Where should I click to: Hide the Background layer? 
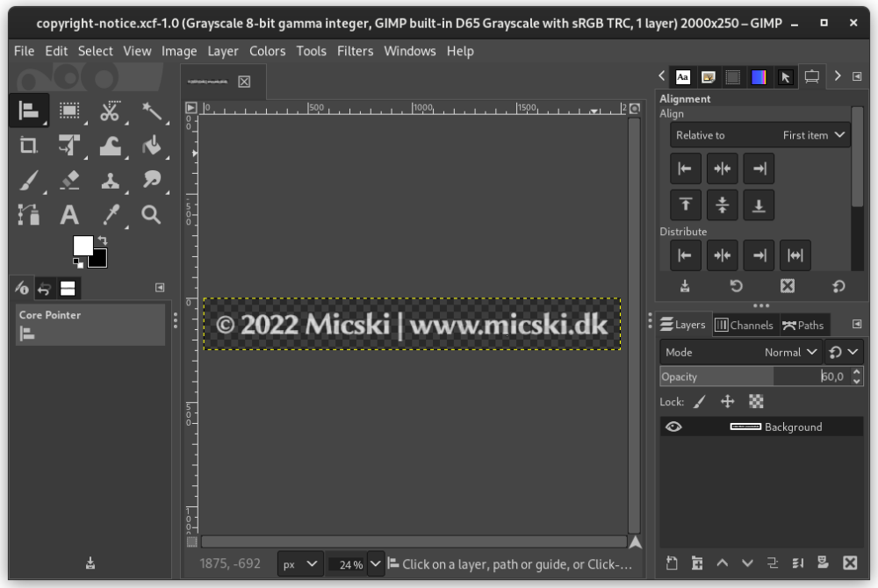pyautogui.click(x=673, y=427)
